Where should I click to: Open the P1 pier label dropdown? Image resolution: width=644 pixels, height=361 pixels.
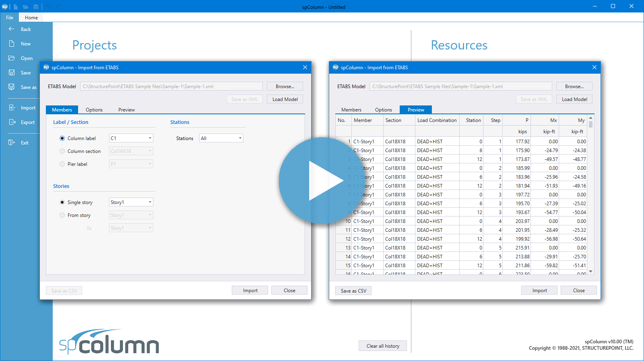pos(131,164)
